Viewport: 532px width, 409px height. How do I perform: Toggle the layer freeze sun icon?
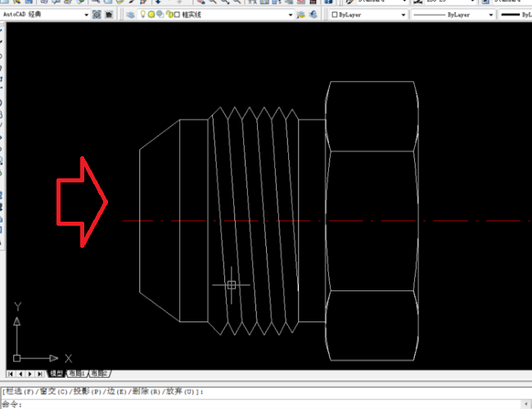151,14
